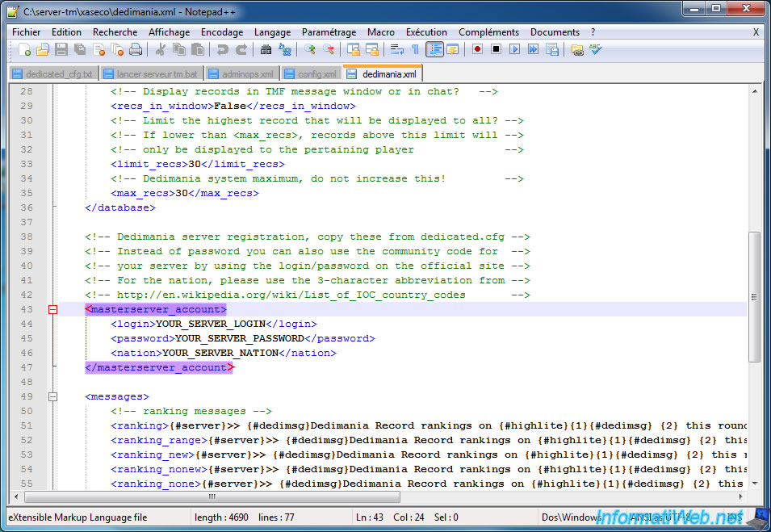771x532 pixels.
Task: Toggle word wrap
Action: 397,49
